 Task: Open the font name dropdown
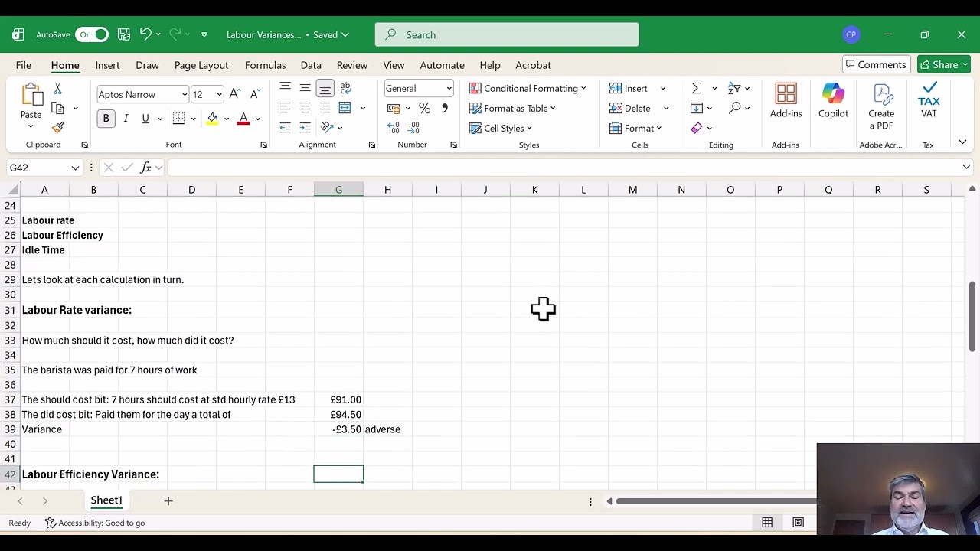click(185, 95)
